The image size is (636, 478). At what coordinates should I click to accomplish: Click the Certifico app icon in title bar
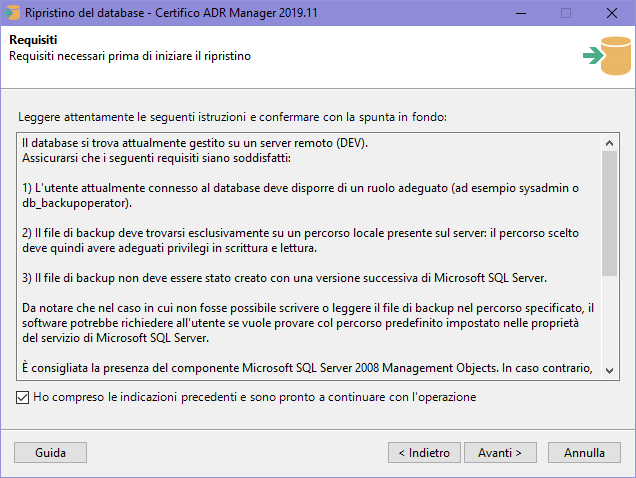point(12,13)
